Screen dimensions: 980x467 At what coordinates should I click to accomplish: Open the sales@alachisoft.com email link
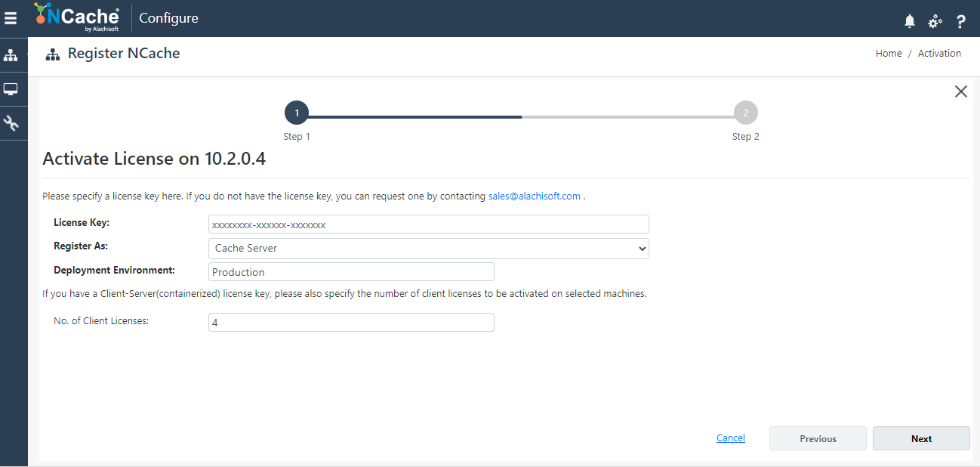click(535, 196)
